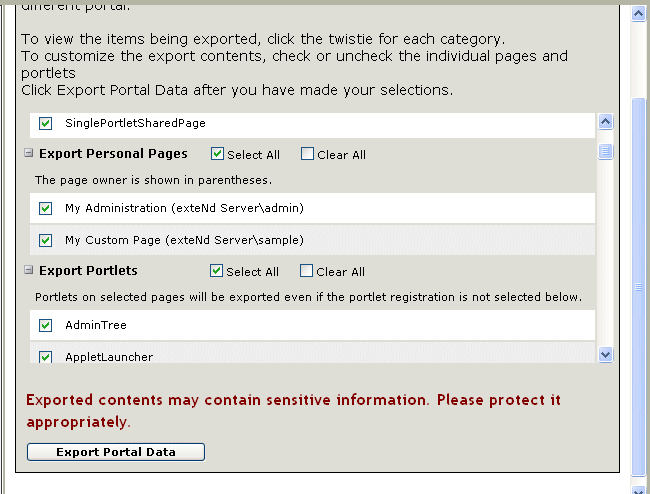Viewport: 650px width, 494px height.
Task: Uncheck My Custom Page checkbox
Action: point(45,240)
